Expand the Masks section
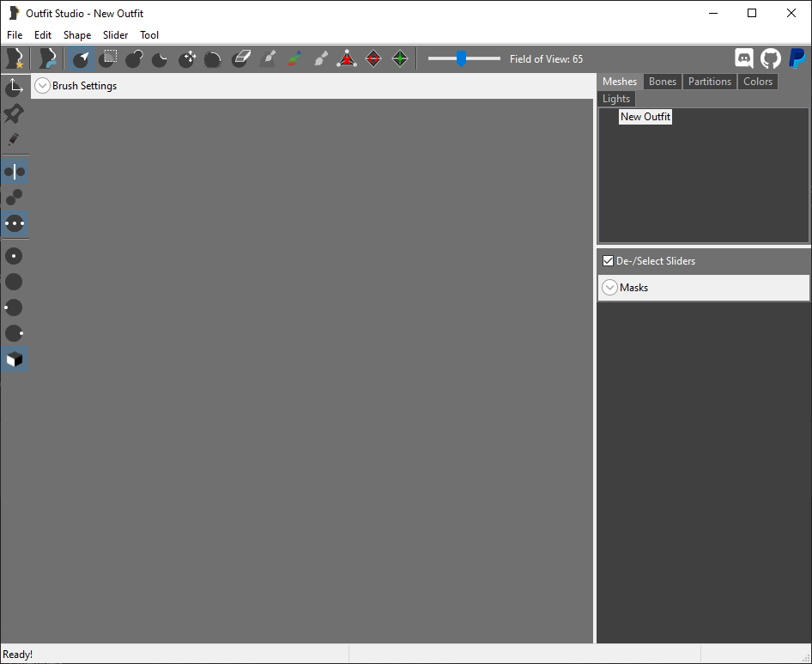The width and height of the screenshot is (812, 664). (610, 288)
